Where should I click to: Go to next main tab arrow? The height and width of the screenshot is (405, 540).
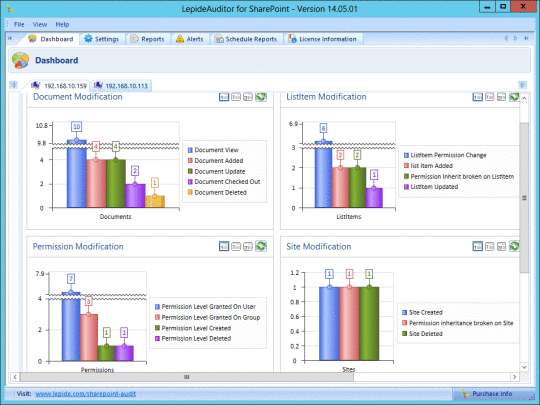point(516,38)
